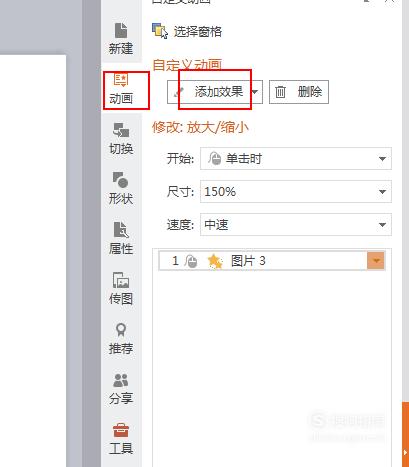
Task: Click the 选择窗格 selection pane icon
Action: (x=160, y=31)
